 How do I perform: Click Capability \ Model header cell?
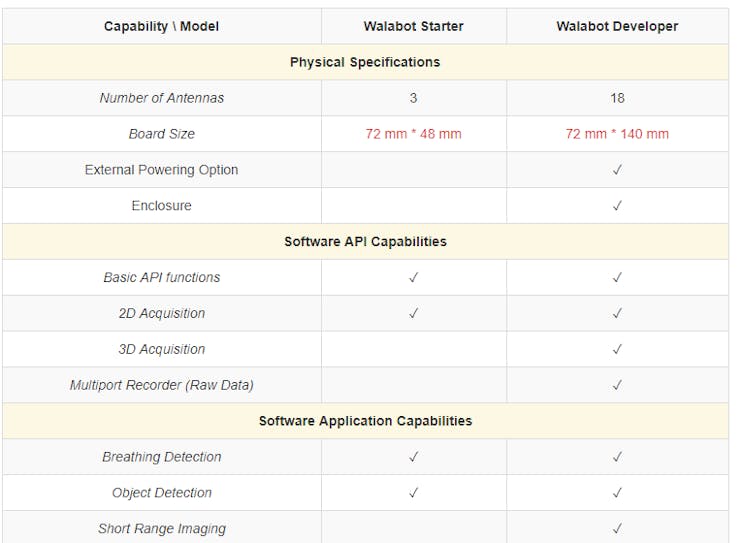pyautogui.click(x=161, y=26)
